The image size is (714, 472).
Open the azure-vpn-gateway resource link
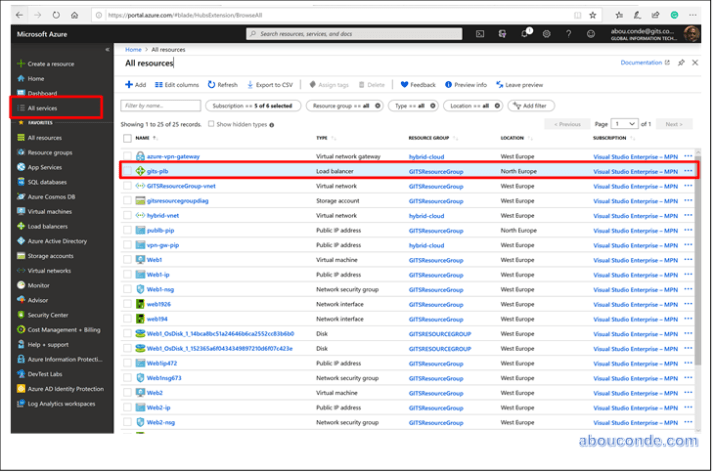tap(173, 156)
